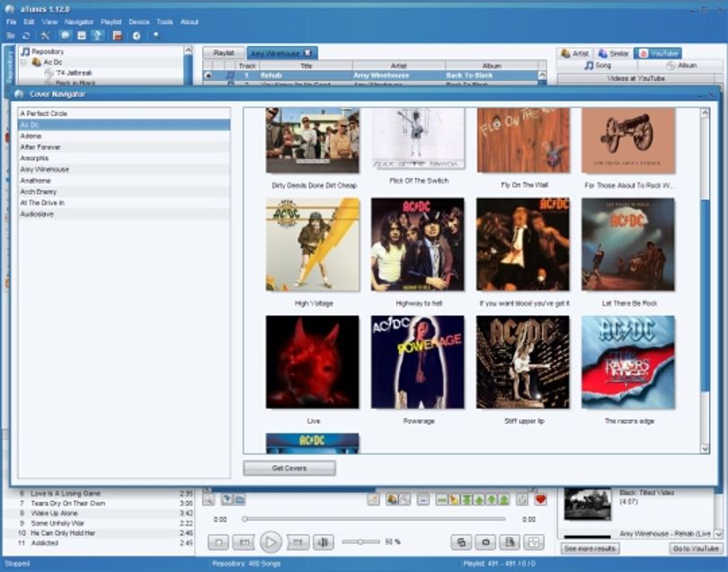Toggle the mute volume button
The height and width of the screenshot is (572, 728).
(324, 542)
